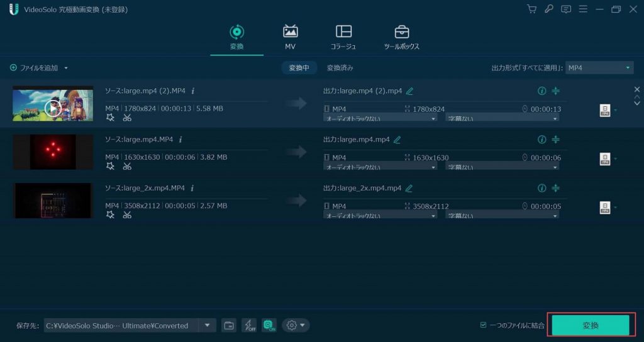Click the key registration icon

(x=548, y=9)
